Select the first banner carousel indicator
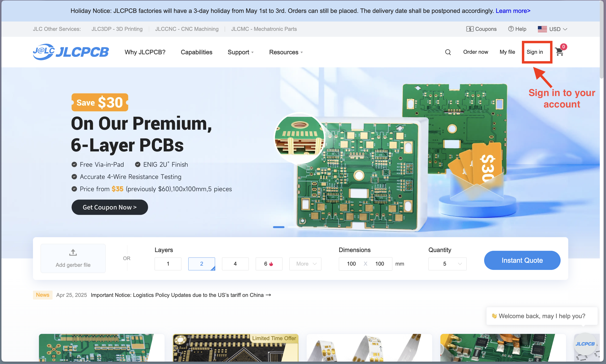 (x=279, y=227)
